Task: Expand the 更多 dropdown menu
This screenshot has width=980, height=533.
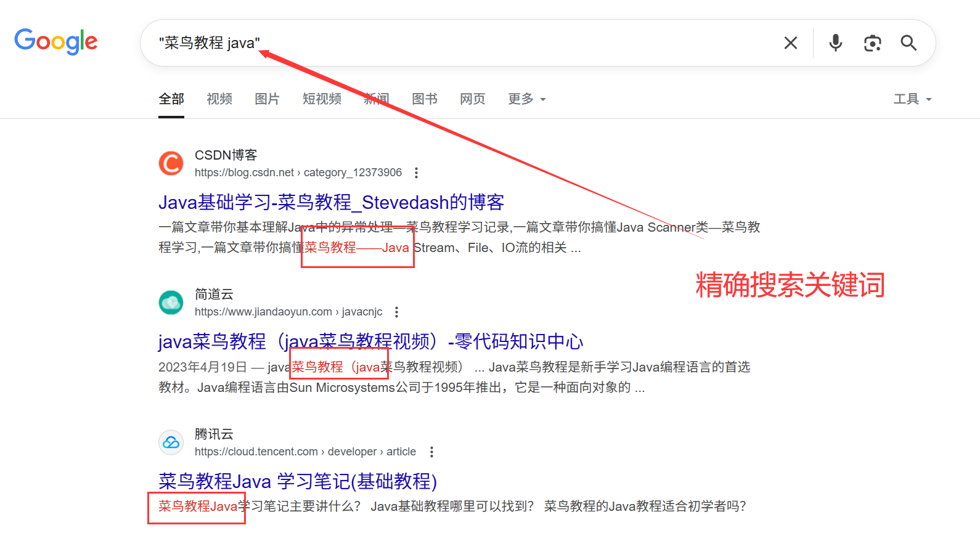Action: [x=527, y=99]
